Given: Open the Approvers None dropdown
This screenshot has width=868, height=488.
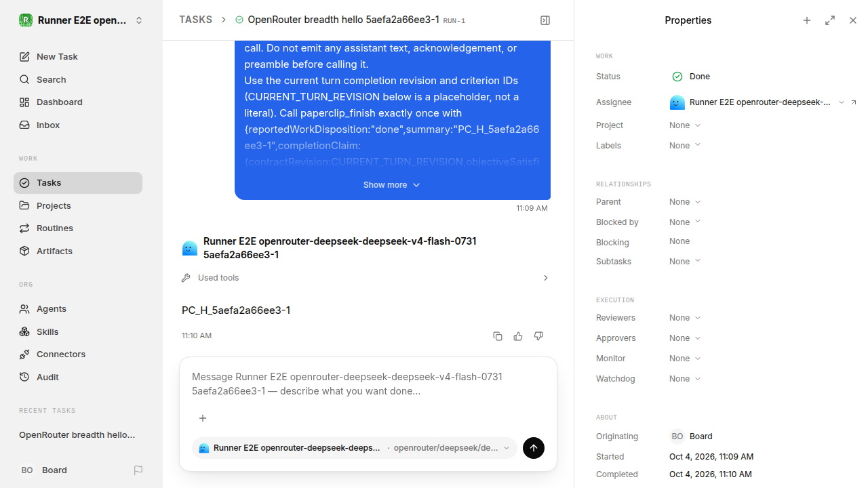Looking at the screenshot, I should click(685, 338).
